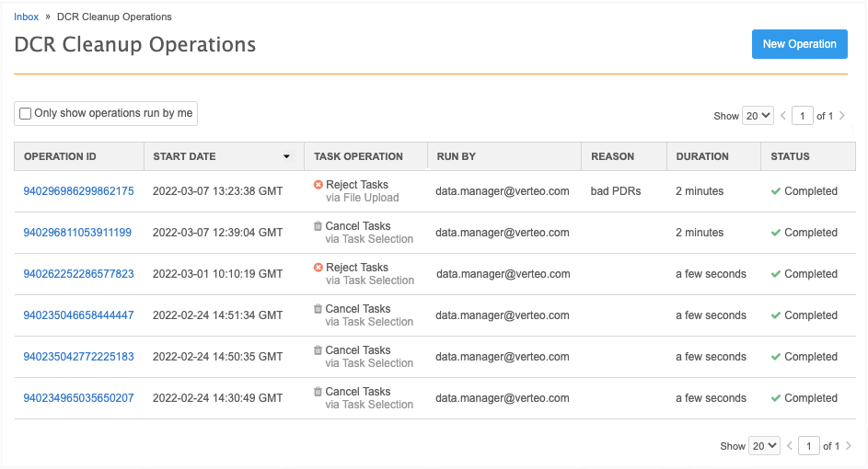
Task: Click the Start Date sort arrow icon
Action: click(x=286, y=156)
